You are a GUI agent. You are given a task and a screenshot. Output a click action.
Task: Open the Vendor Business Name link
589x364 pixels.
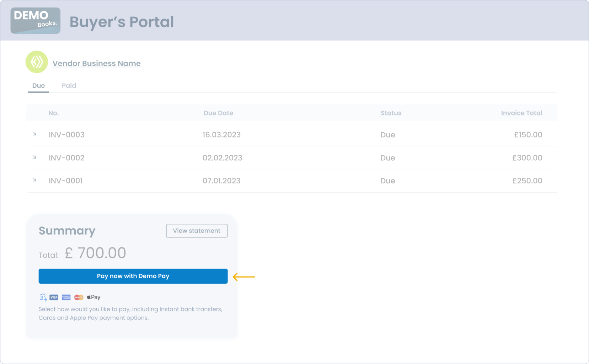pyautogui.click(x=96, y=63)
